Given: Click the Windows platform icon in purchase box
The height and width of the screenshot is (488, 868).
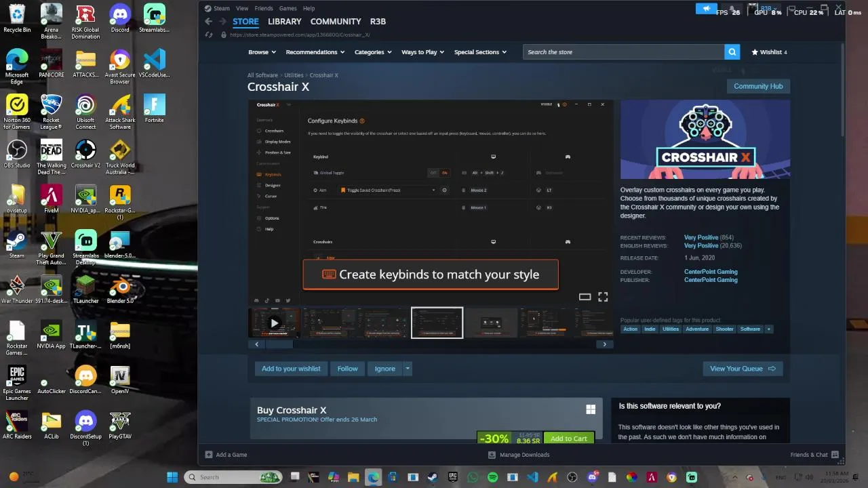Looking at the screenshot, I should (591, 409).
